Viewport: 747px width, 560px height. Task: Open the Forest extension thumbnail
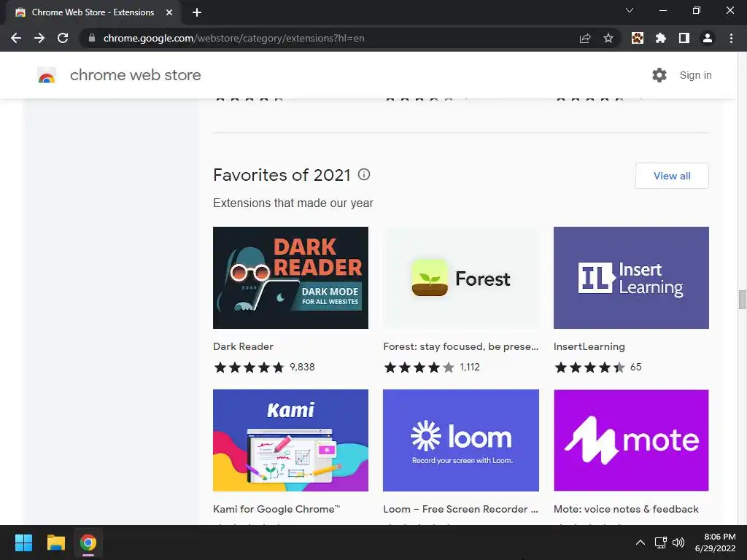pos(461,278)
